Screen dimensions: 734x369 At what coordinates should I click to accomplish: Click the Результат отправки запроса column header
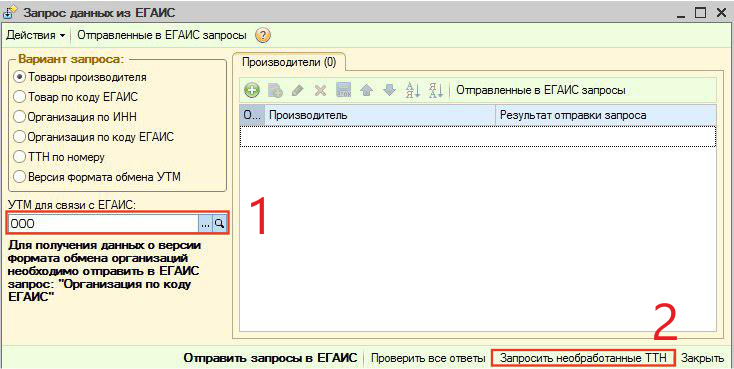point(606,115)
